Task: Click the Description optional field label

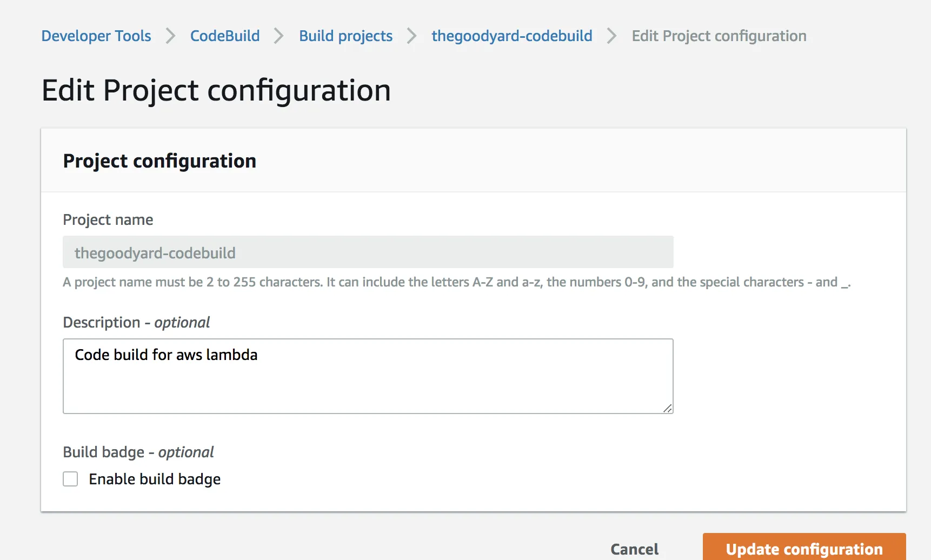Action: [x=136, y=322]
